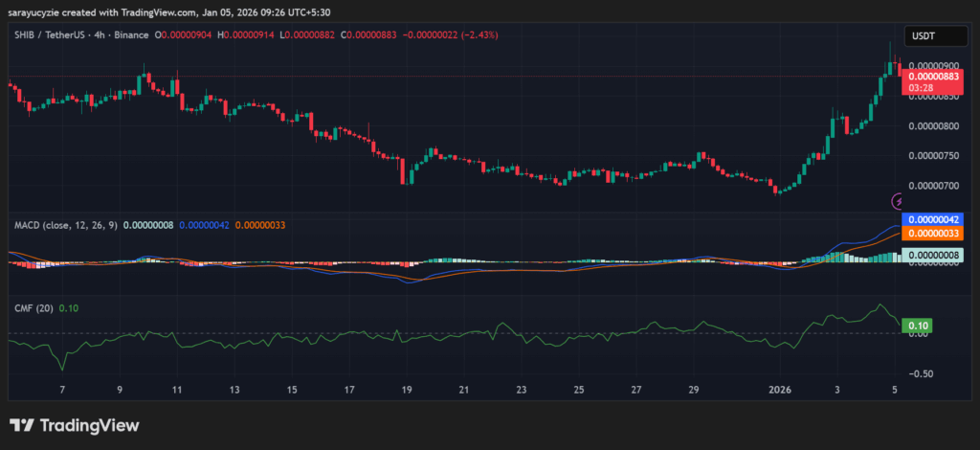This screenshot has height=450, width=980.
Task: Click the green CMF value tag 0.10
Action: tap(918, 326)
